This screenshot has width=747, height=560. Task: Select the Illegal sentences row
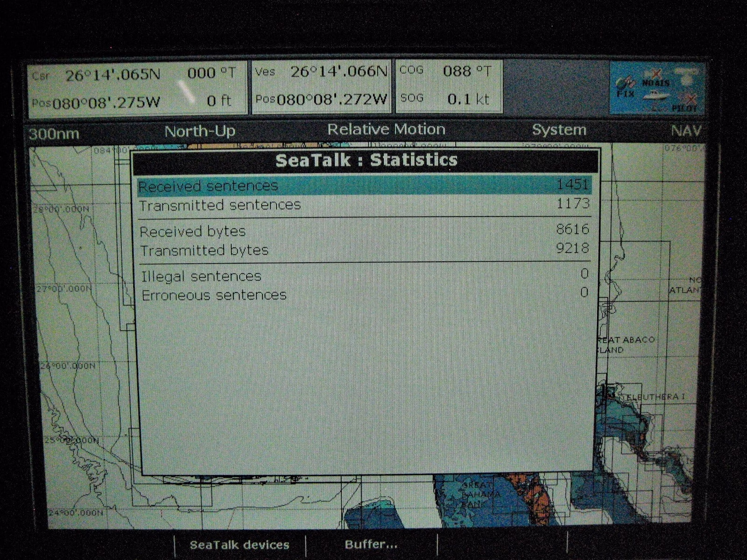(x=364, y=276)
